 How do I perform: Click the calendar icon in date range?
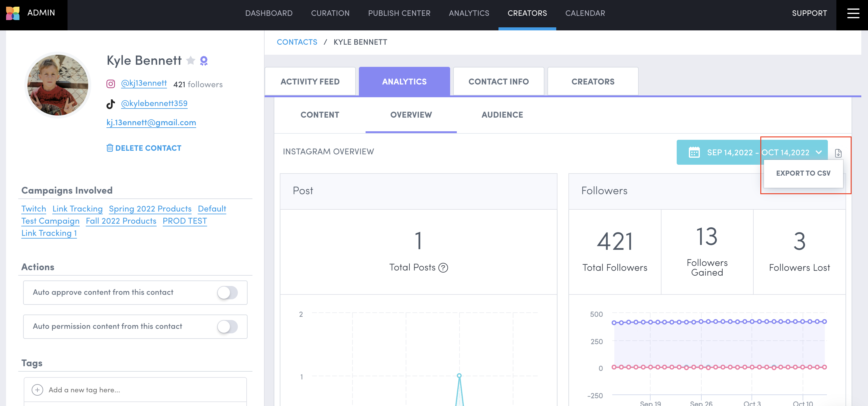point(694,153)
